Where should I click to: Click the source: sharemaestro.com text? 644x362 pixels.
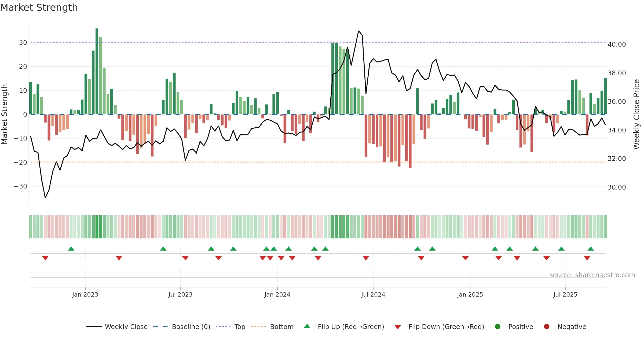592,275
